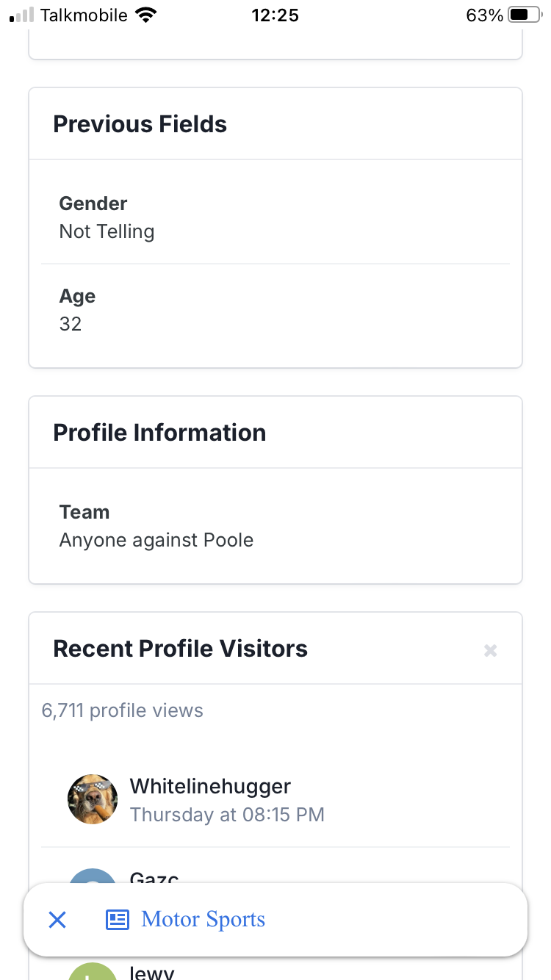Screen dimensions: 551x980
Task: Select the Recent Profile Visitors heading
Action: [x=181, y=649]
